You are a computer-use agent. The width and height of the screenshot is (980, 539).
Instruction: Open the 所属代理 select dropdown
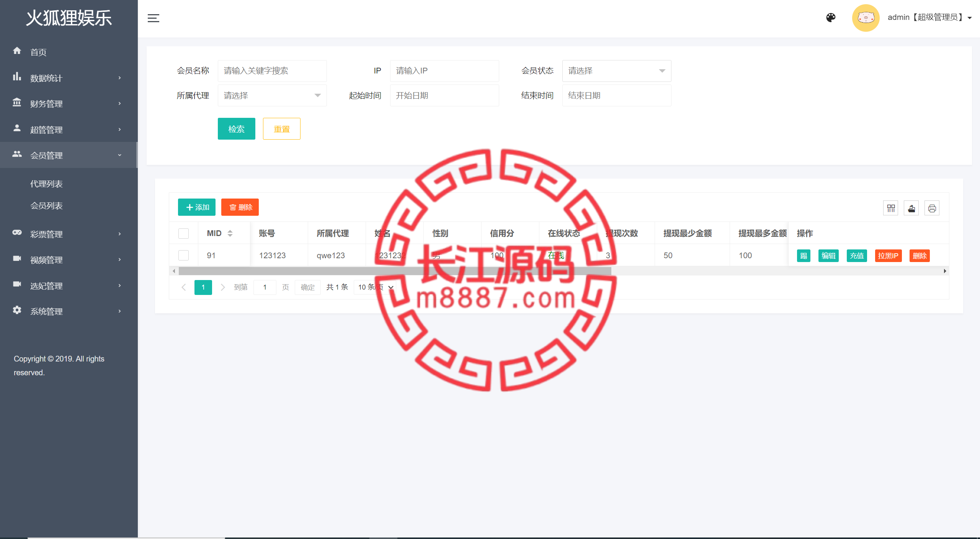[272, 96]
